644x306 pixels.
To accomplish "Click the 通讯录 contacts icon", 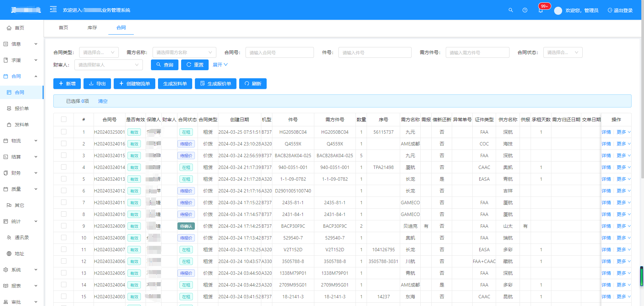I will pos(9,237).
